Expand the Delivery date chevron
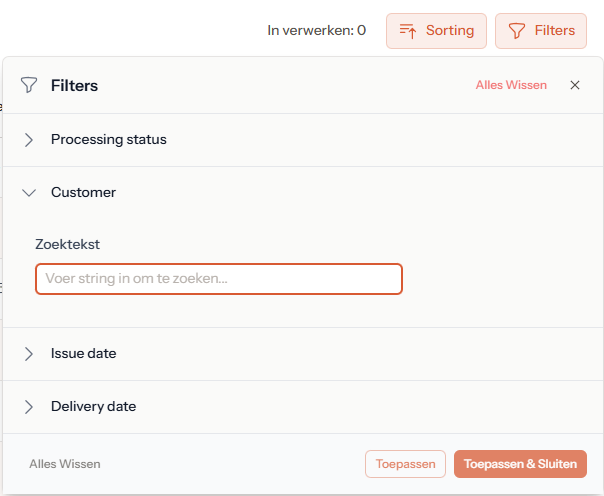Viewport: 604px width, 496px height. [29, 407]
